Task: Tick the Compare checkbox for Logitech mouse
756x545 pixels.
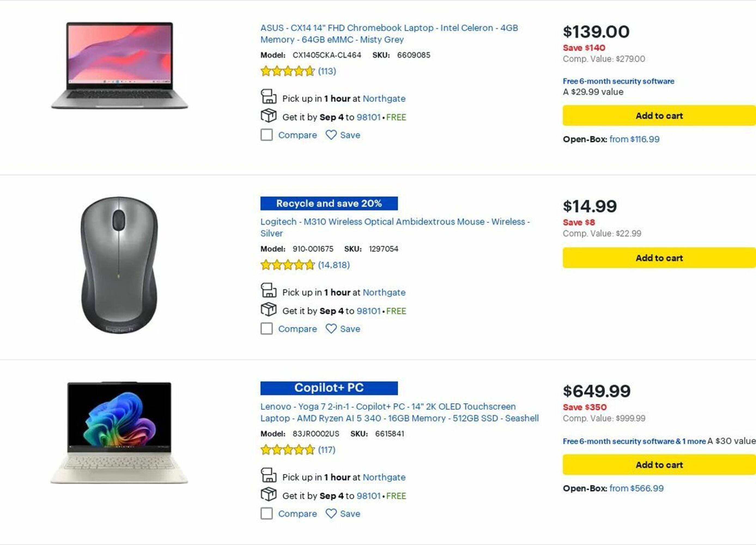Action: (266, 329)
